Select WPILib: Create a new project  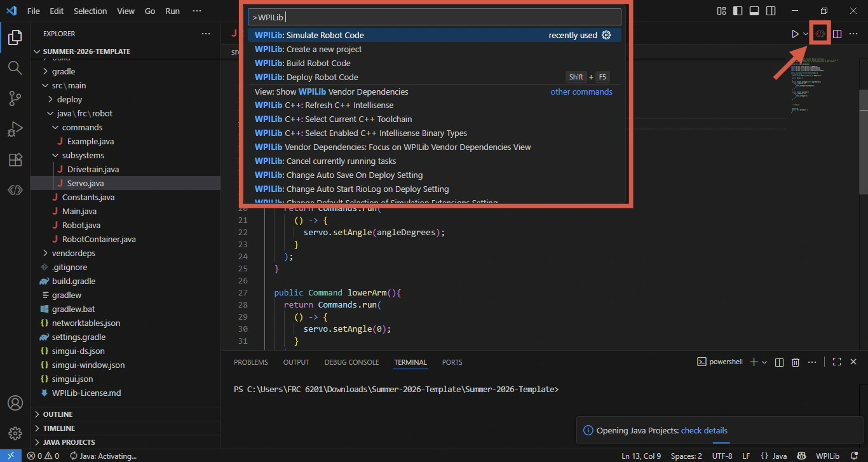pyautogui.click(x=434, y=49)
